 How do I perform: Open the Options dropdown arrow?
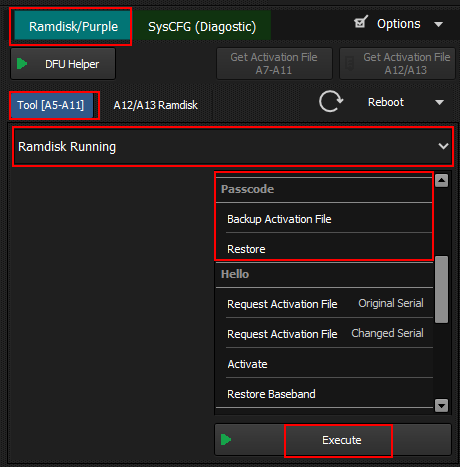point(439,24)
